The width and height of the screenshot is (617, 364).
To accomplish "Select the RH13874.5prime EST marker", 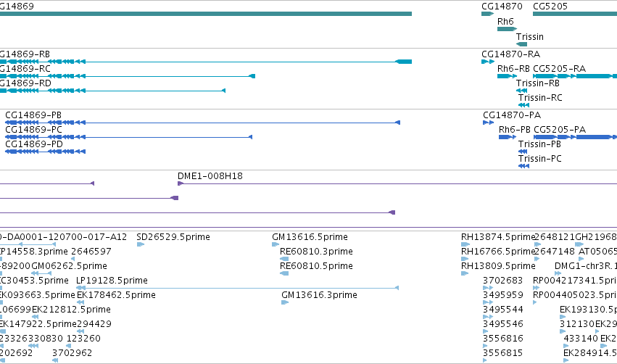I will 465,244.
